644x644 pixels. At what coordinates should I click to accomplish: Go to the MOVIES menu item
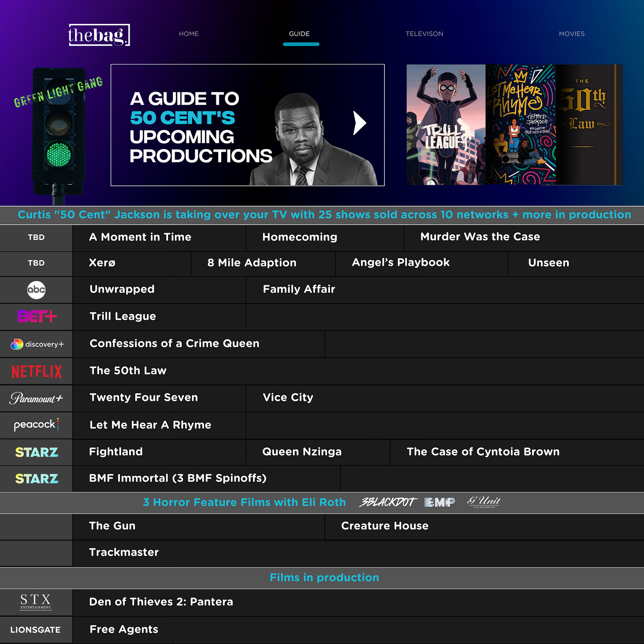coord(571,34)
